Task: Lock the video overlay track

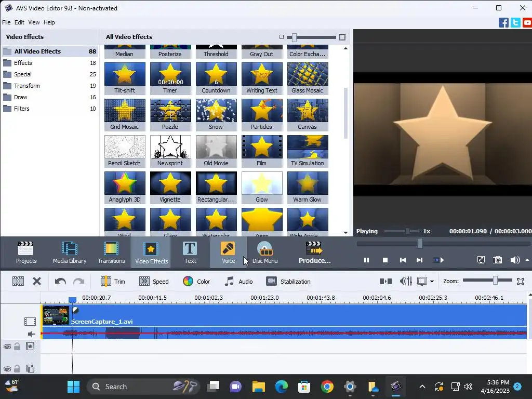Action: pyautogui.click(x=17, y=368)
